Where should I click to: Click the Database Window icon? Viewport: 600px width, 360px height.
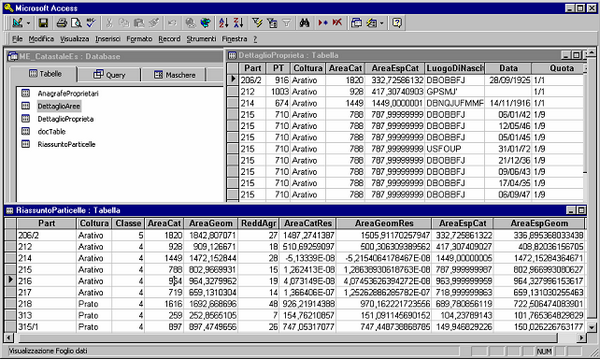point(356,23)
